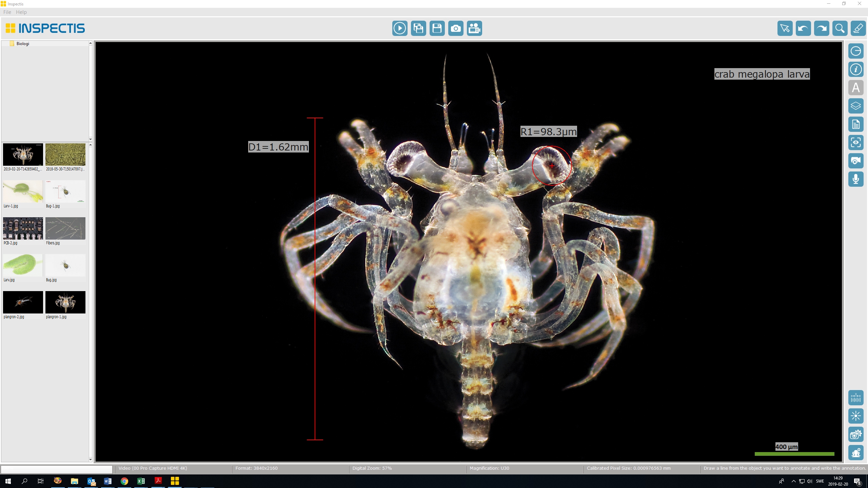Open the Help menu
Screen dimensions: 868x488
[21, 12]
